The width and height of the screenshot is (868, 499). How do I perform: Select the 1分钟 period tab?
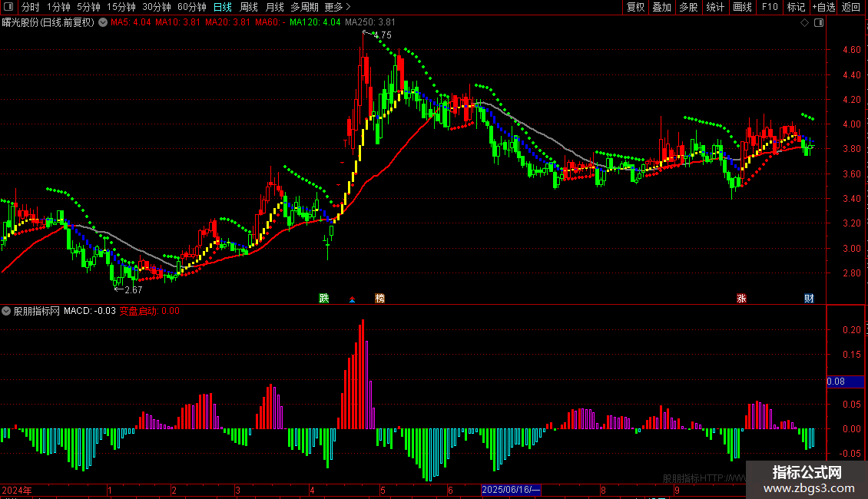point(58,7)
